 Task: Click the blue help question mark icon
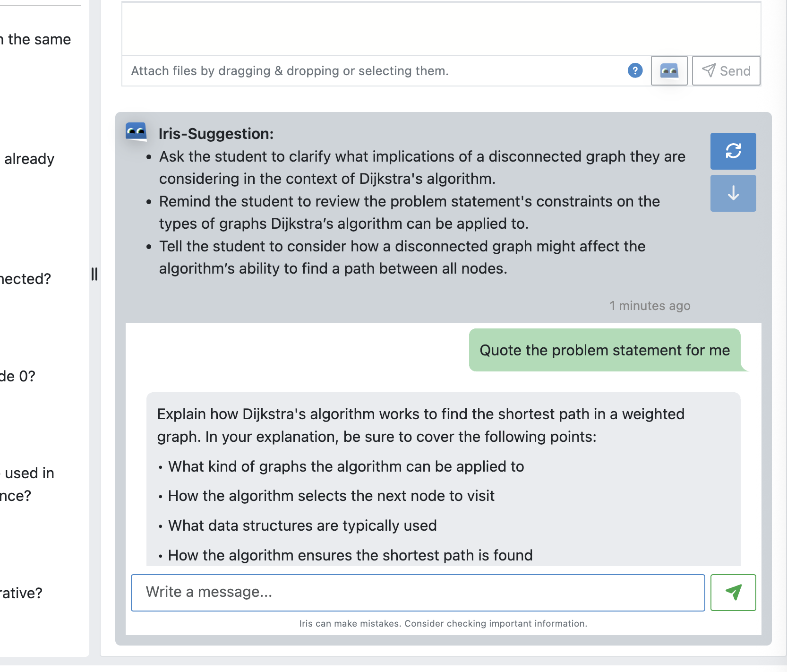pyautogui.click(x=635, y=71)
